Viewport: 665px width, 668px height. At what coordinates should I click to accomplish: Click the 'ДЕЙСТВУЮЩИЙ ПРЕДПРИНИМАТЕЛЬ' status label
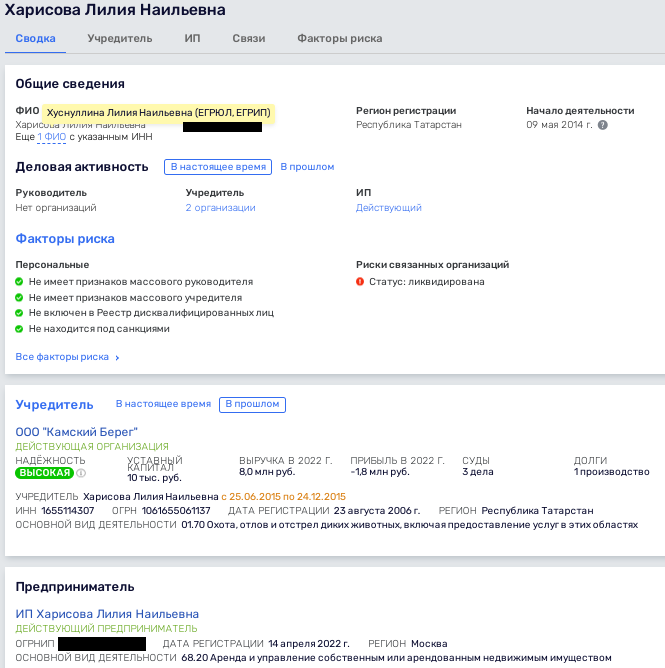[106, 628]
